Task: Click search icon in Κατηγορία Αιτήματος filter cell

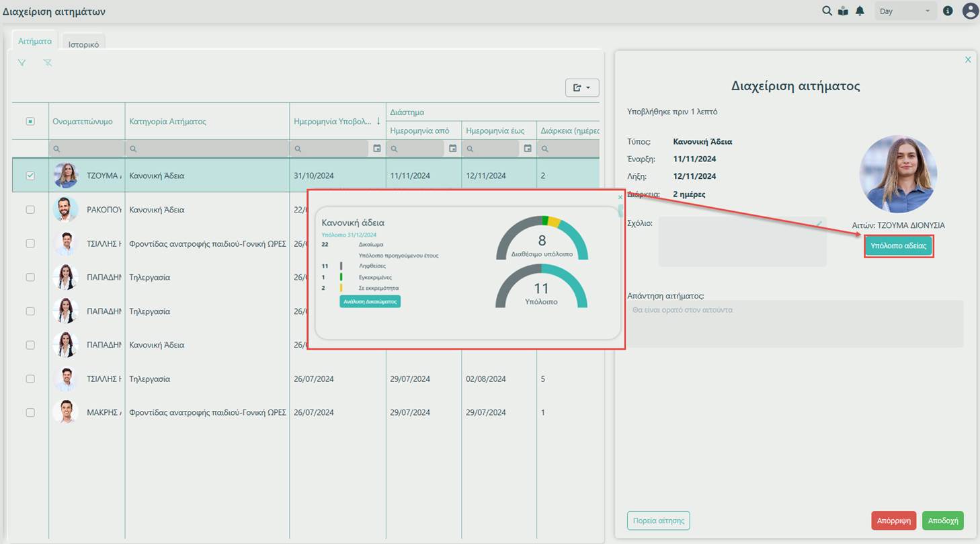Action: 133,149
